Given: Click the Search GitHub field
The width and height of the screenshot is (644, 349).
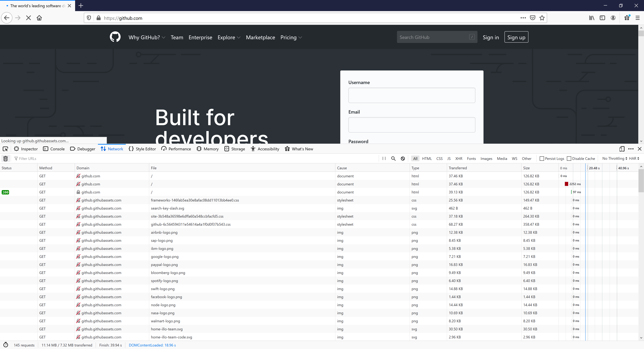Looking at the screenshot, I should tap(437, 37).
